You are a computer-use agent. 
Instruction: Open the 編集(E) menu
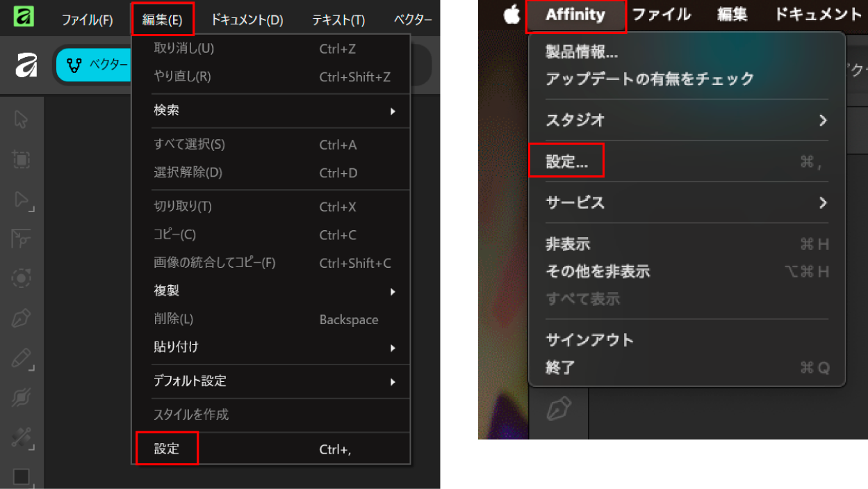click(162, 19)
